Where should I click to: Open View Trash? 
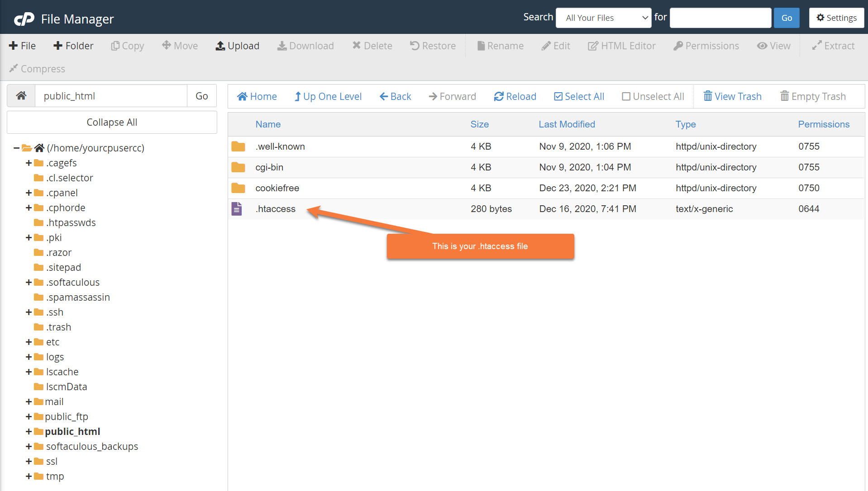click(x=732, y=96)
